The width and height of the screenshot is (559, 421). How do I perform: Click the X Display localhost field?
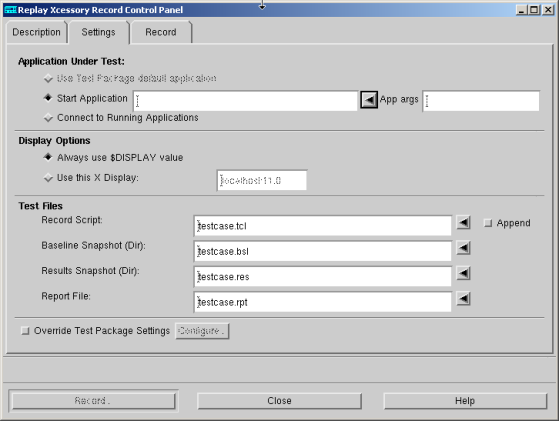pyautogui.click(x=262, y=180)
